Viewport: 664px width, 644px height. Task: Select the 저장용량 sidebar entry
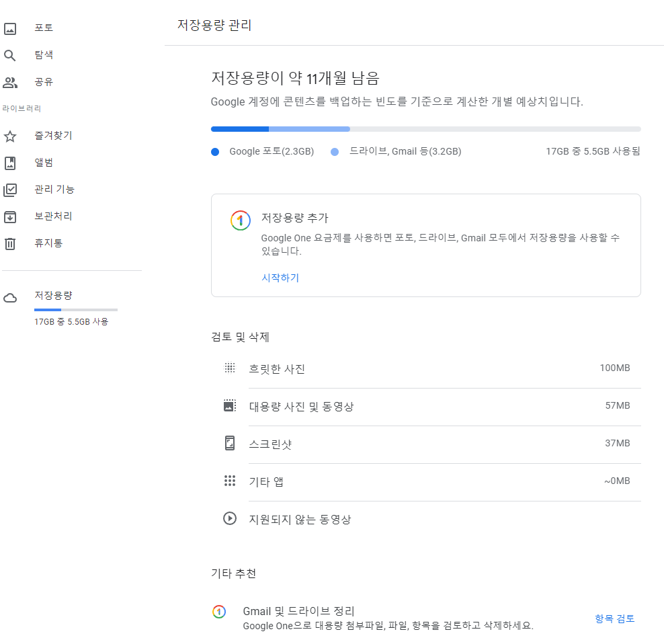point(53,295)
